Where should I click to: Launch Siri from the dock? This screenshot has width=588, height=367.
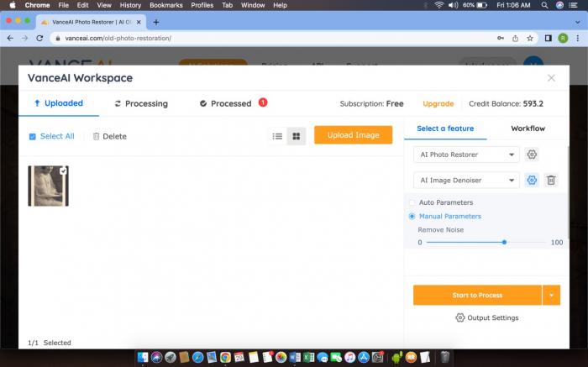tap(156, 357)
